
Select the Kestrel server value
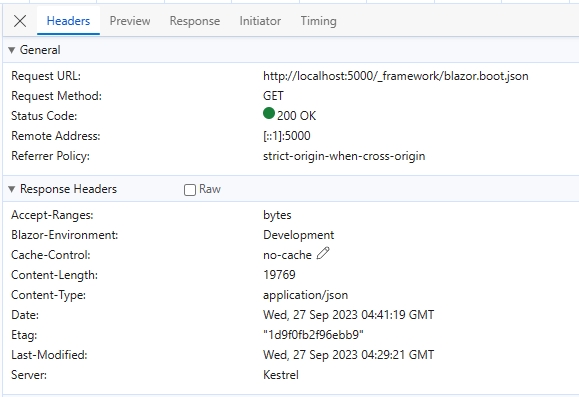281,375
